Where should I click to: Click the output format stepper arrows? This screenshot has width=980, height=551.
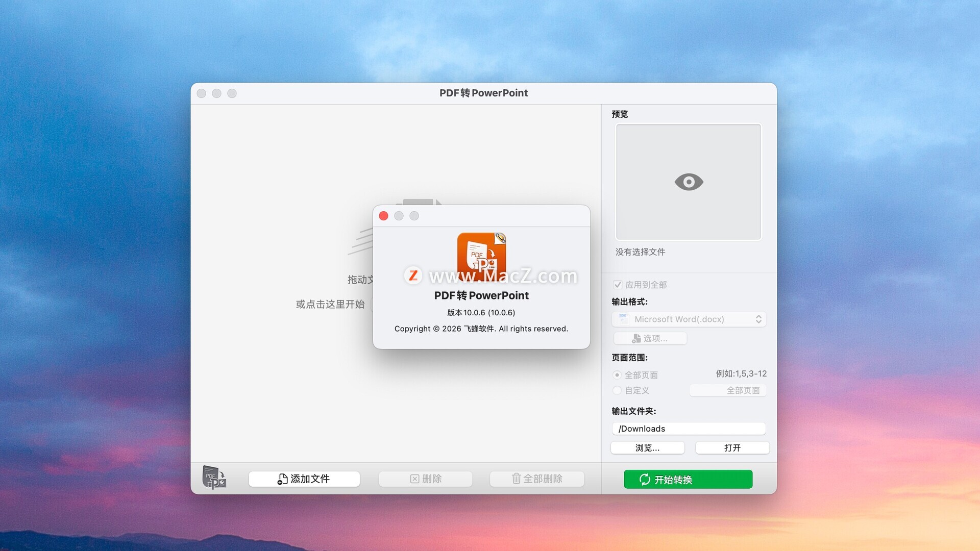[x=758, y=319]
